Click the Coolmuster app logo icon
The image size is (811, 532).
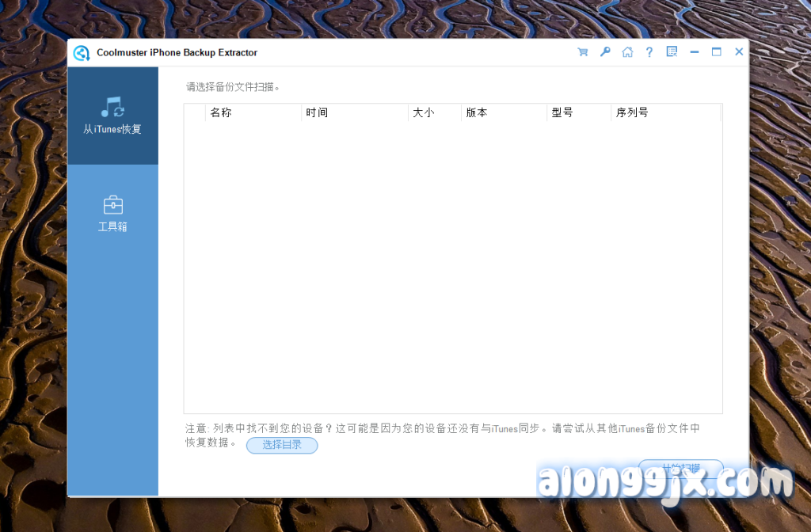82,53
